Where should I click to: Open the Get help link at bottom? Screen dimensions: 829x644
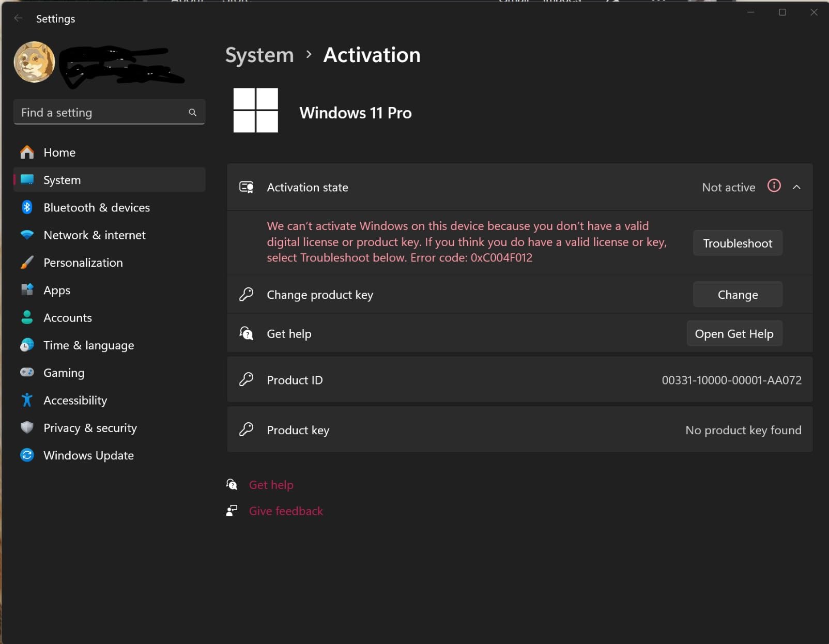tap(271, 485)
